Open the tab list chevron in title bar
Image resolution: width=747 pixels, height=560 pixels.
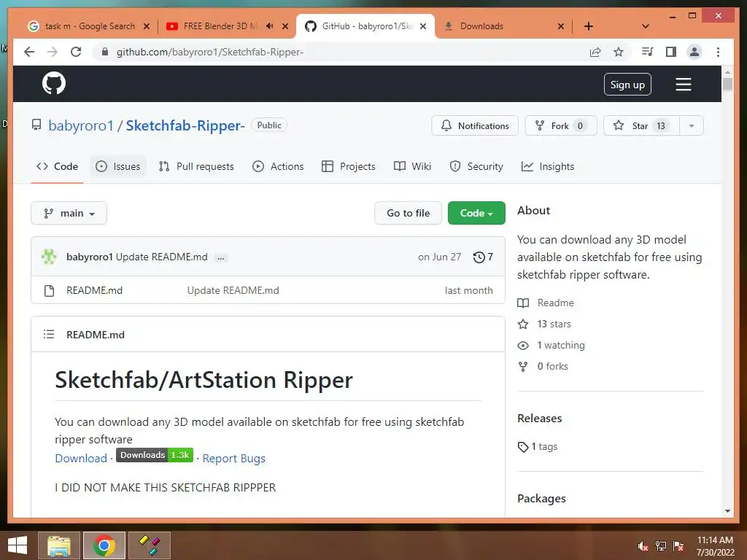point(646,26)
